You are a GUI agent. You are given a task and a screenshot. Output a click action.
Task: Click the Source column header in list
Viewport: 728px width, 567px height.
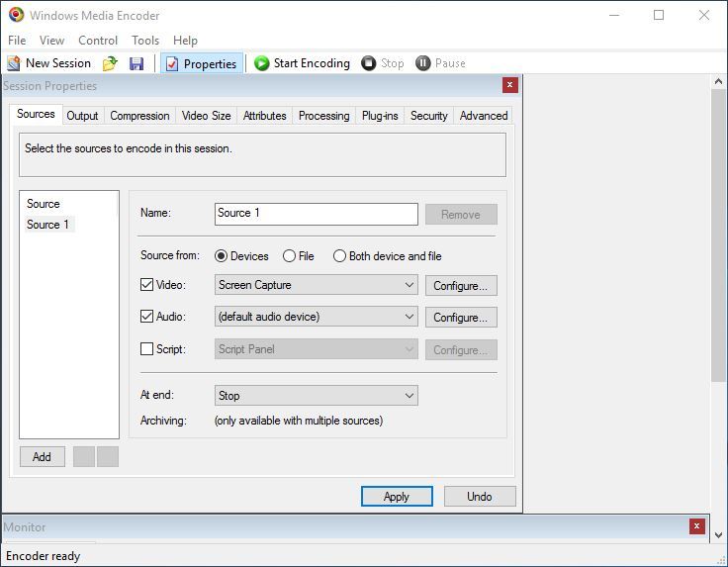pyautogui.click(x=44, y=204)
